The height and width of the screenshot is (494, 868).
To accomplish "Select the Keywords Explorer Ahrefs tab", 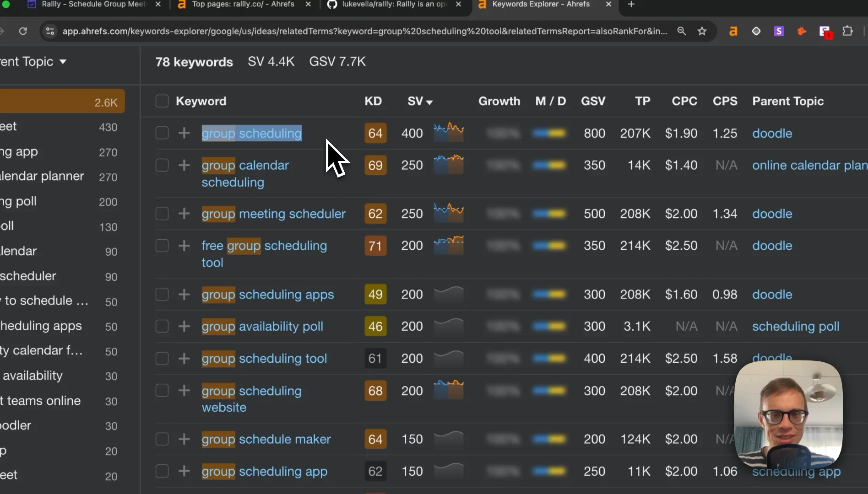I will pos(541,5).
